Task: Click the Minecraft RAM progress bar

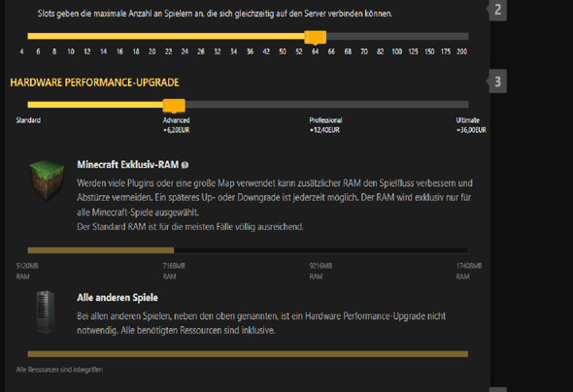Action: coord(248,250)
